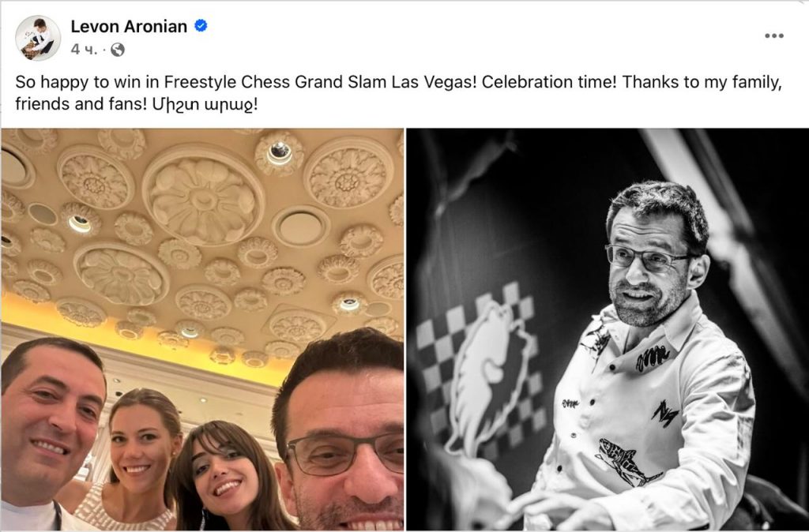Click the blue verified badge next to the name
809x532 pixels.
(201, 26)
